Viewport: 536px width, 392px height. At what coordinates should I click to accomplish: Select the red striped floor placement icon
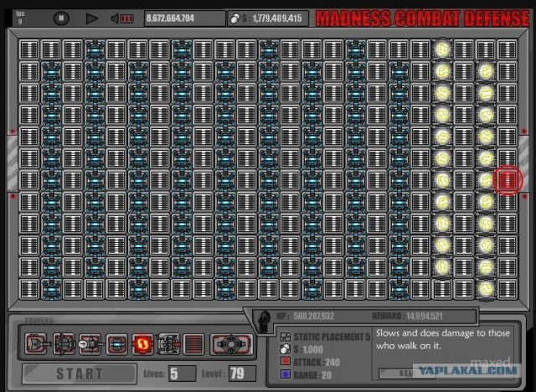pos(193,343)
